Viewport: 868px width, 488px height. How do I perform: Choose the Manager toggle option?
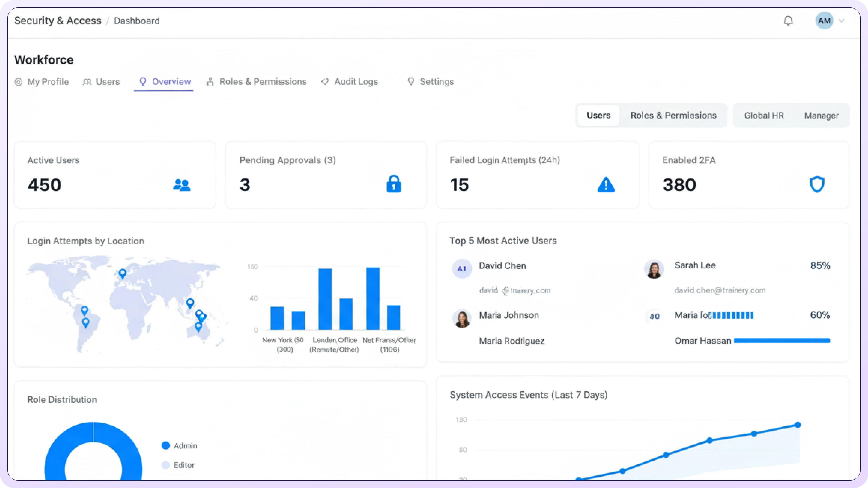[821, 115]
